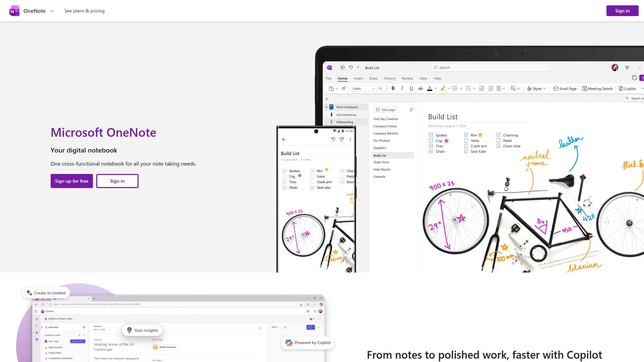This screenshot has height=362, width=644.
Task: Open the History ribbon tab
Action: click(x=390, y=78)
